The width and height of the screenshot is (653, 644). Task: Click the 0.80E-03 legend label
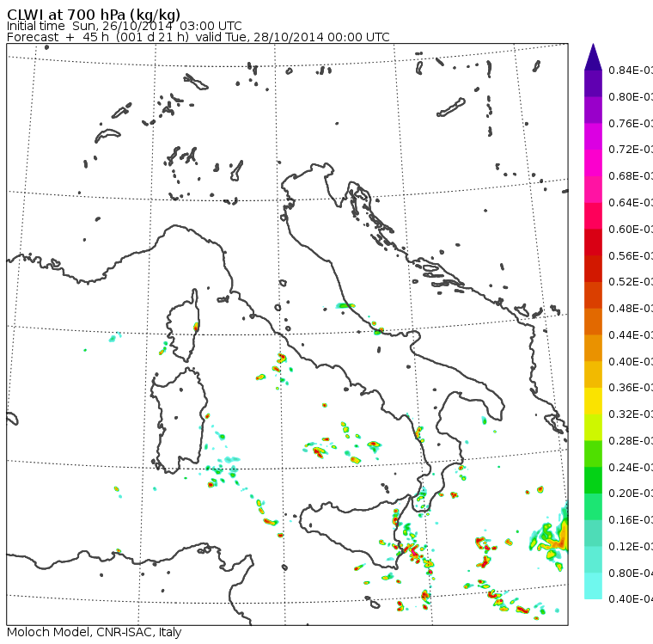click(631, 96)
